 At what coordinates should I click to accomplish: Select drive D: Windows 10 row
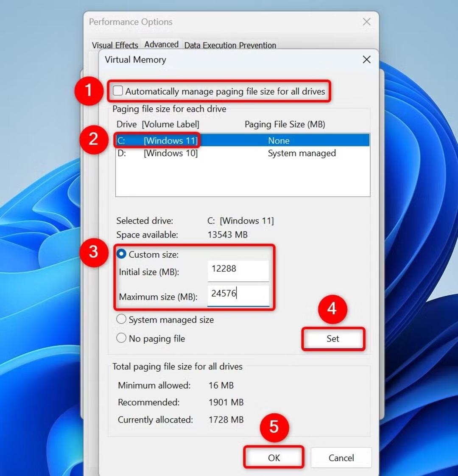coord(243,153)
